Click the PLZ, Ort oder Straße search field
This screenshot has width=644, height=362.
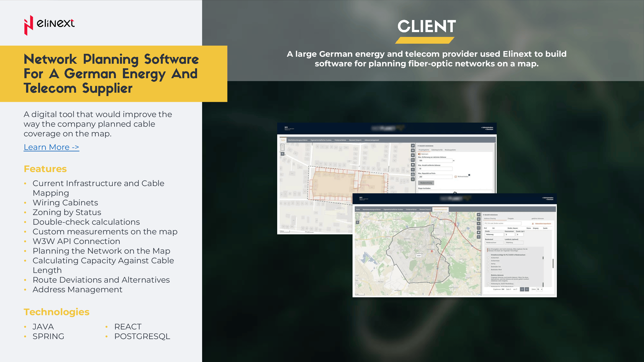click(502, 223)
